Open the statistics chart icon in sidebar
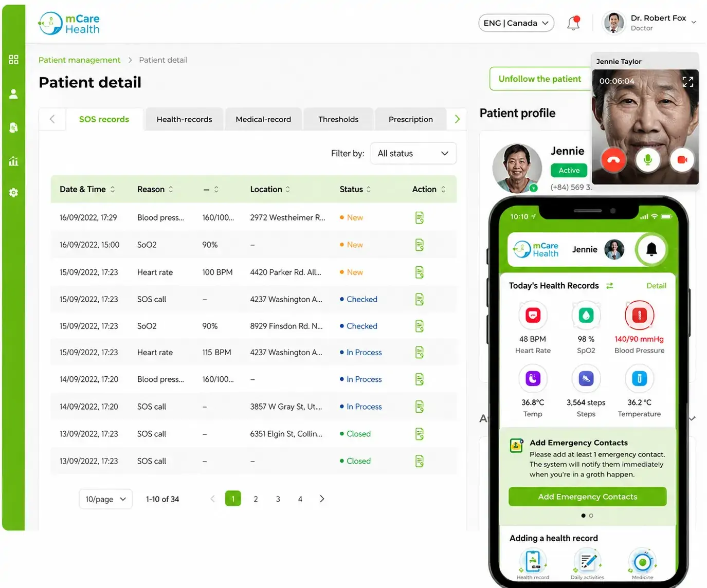This screenshot has height=588, width=707. pos(13,161)
